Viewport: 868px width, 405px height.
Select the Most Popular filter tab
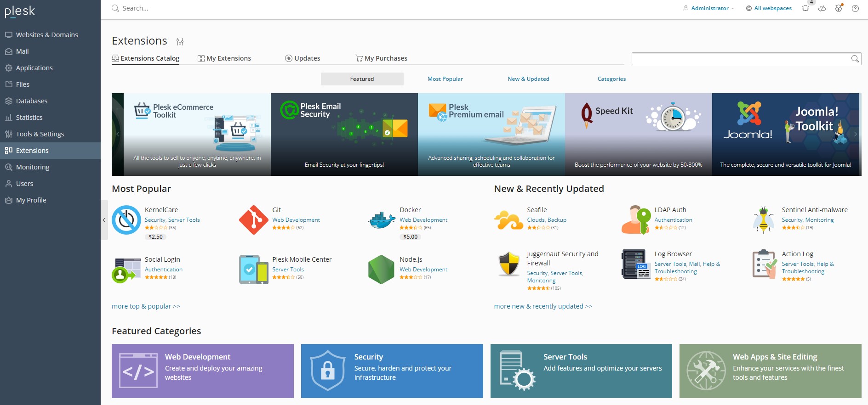(x=445, y=79)
